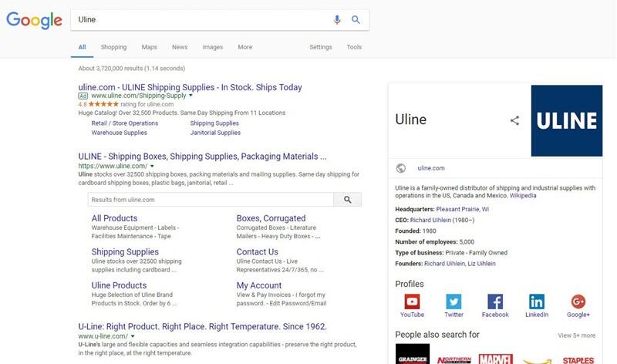Click the blue search magnifier icon
Viewport: 617px width, 364px height.
356,20
